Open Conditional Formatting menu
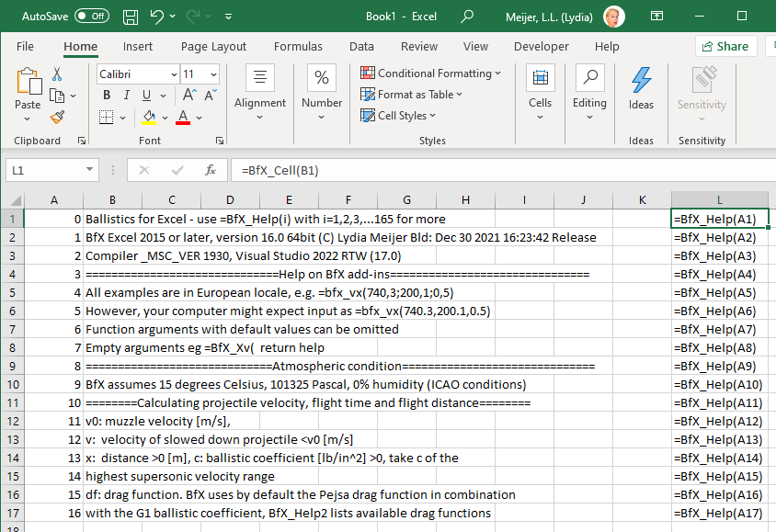Screen dimensions: 776x532 pyautogui.click(x=430, y=74)
